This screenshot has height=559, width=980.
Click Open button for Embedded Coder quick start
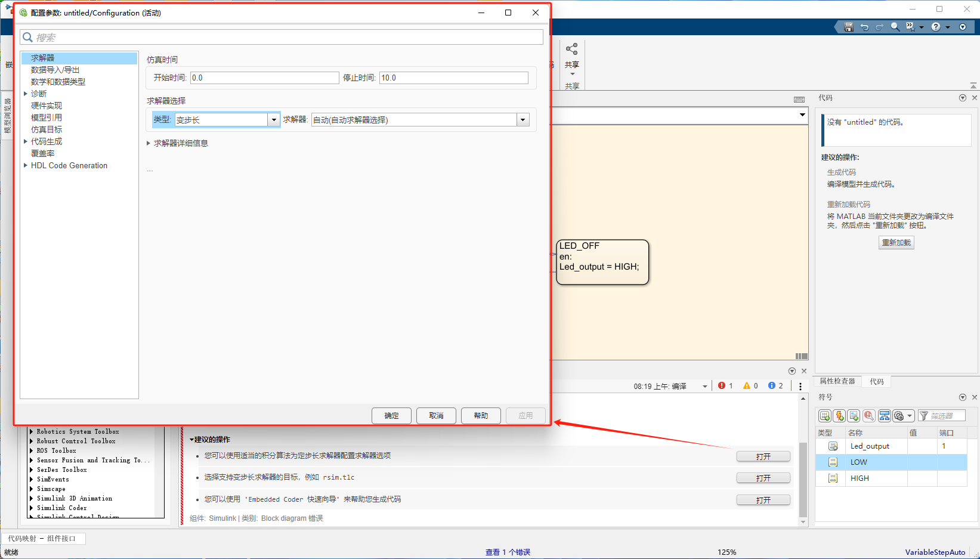[763, 500]
